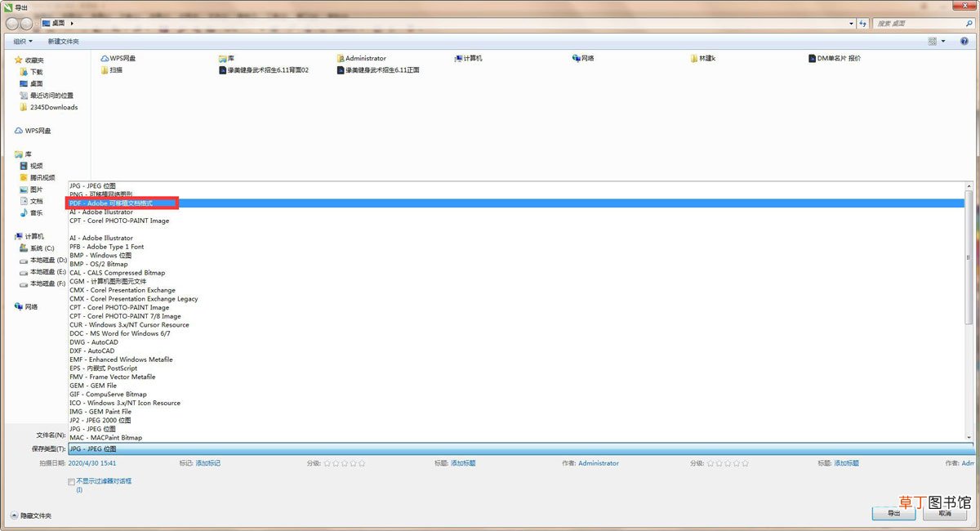Screen dimensions: 980x531
Task: Choose EPS - 内嵌式 PostScript format
Action: point(515,368)
